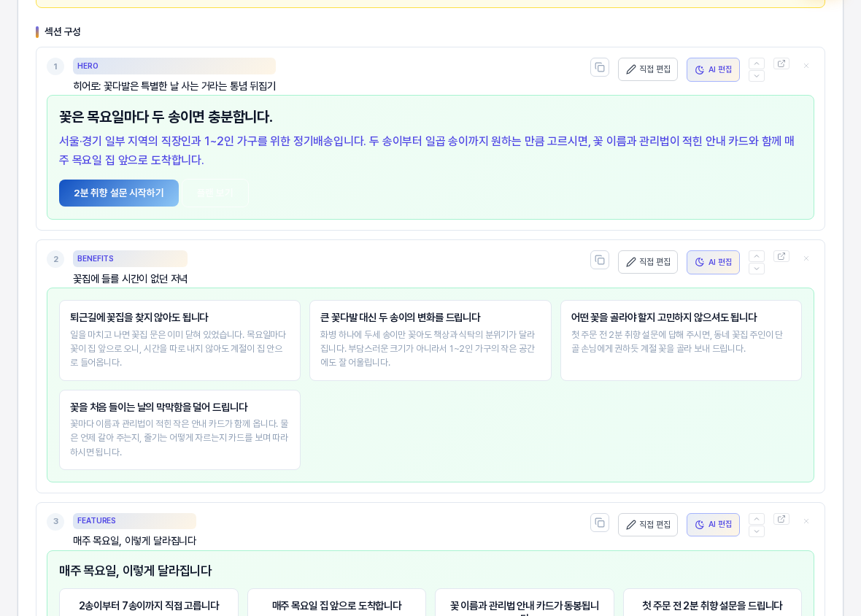Click the section title 꽃집에 들를 시간이 없던 저녁

tap(130, 279)
